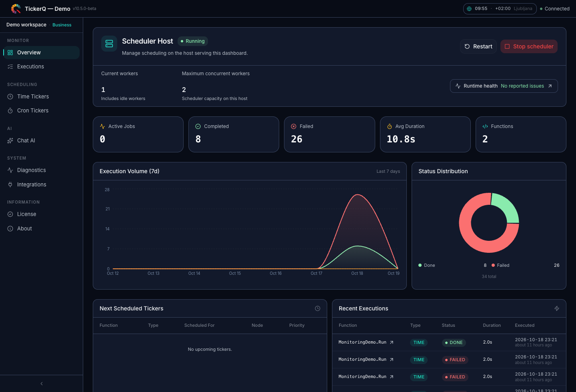The image size is (576, 392).
Task: Click the Running status badge
Action: 193,41
